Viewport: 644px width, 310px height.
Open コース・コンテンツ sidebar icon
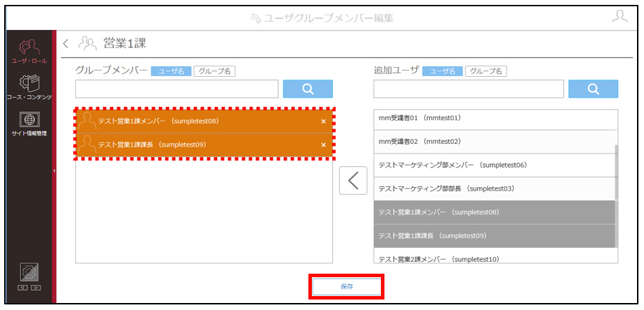pos(29,87)
